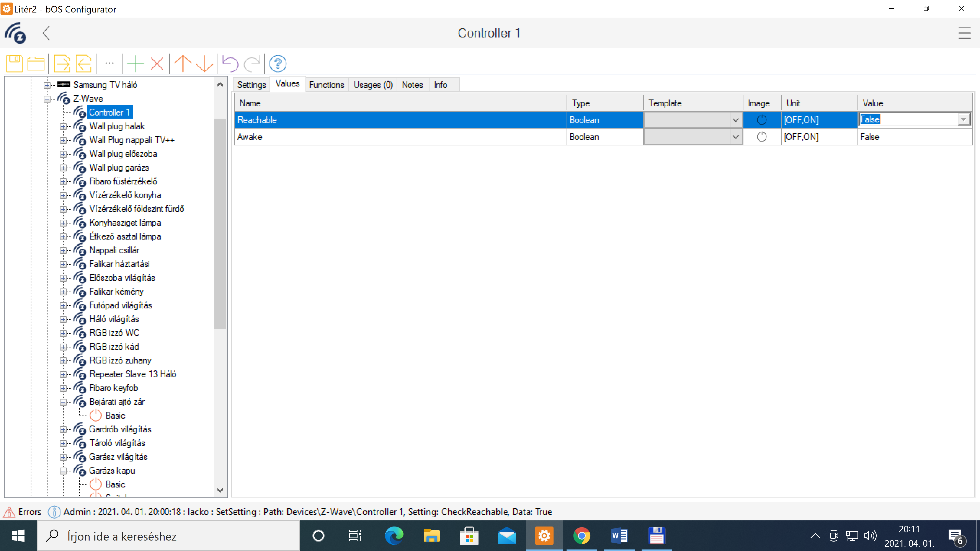Viewport: 980px width, 551px height.
Task: Open the Functions tab
Action: 326,85
